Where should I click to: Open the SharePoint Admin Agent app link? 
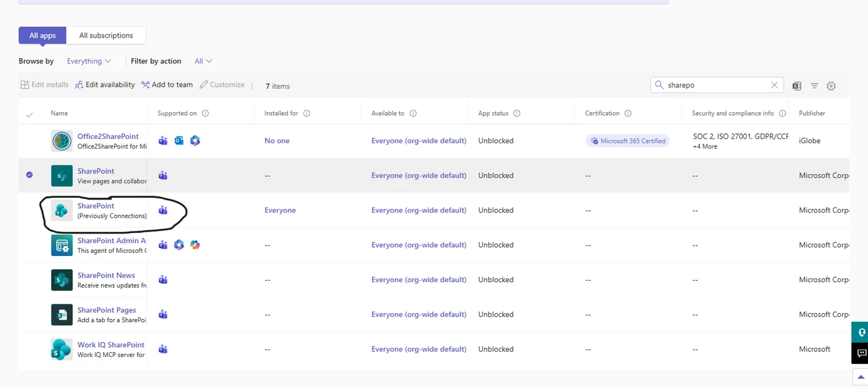112,240
